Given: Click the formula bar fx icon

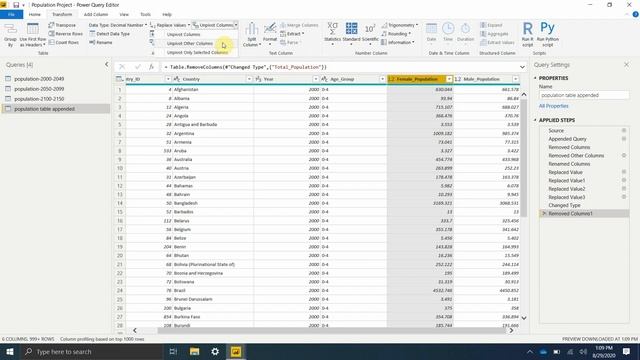Looking at the screenshot, I should click(151, 67).
